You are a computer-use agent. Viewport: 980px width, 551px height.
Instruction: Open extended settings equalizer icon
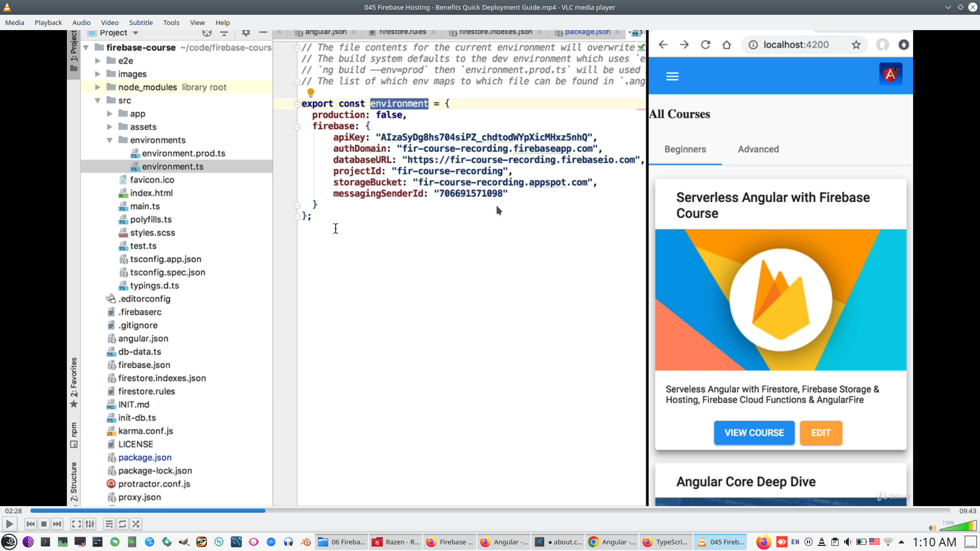pyautogui.click(x=90, y=524)
